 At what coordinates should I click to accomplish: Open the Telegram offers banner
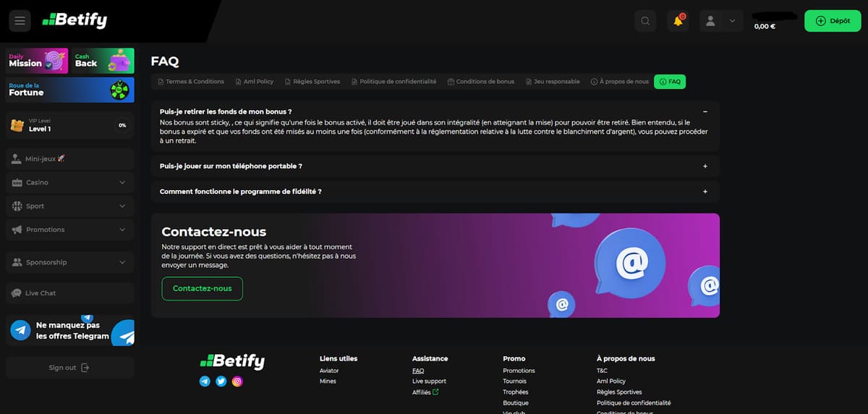70,331
